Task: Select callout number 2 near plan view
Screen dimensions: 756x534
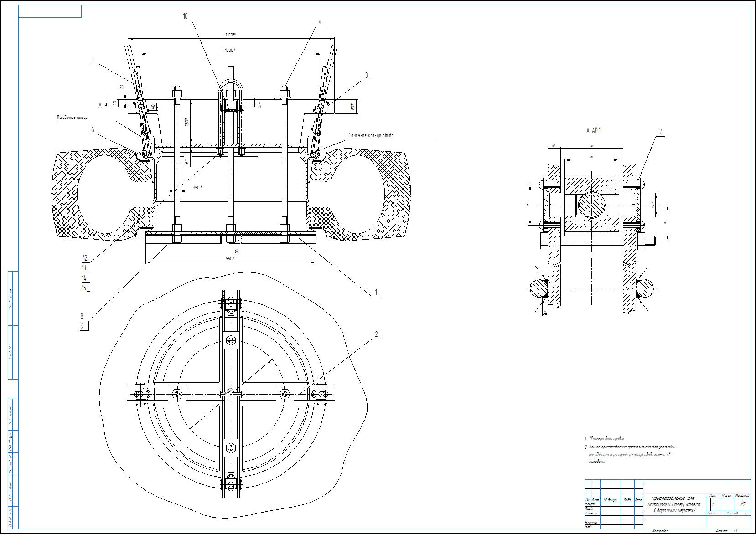Action: 376,334
